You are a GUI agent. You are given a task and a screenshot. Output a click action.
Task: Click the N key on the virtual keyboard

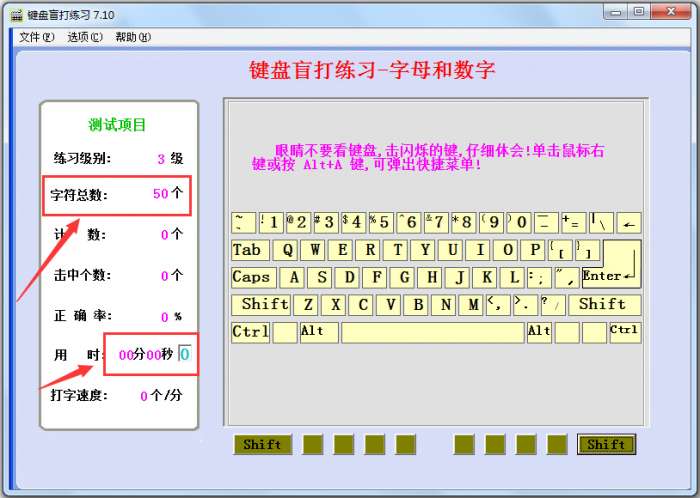[x=445, y=305]
